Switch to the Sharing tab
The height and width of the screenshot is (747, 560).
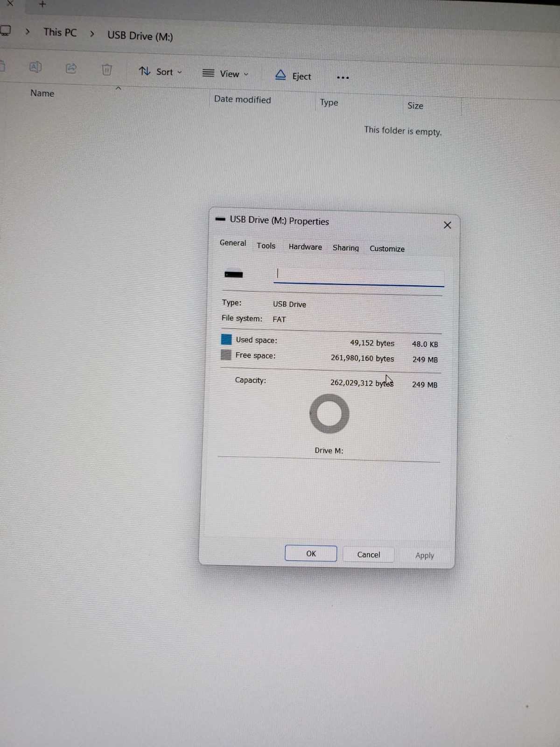coord(346,248)
